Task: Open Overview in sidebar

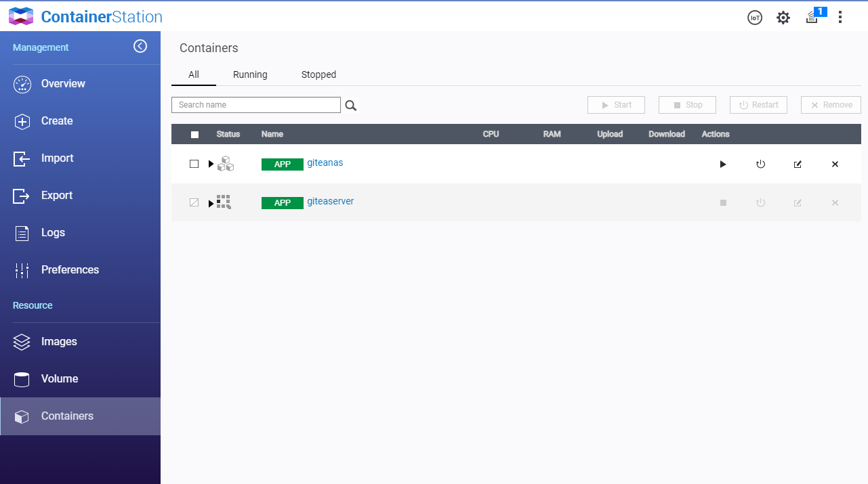Action: coord(80,84)
